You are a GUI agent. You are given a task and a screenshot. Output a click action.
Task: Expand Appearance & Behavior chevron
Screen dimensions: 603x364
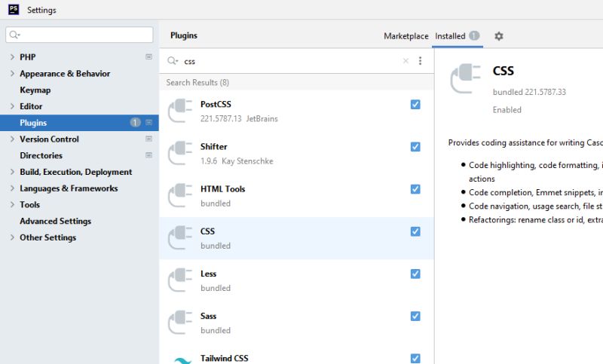click(12, 73)
